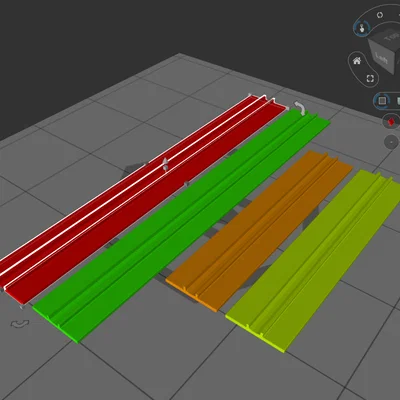Select the pan hand navigation tool
This screenshot has height=400, width=400.
click(361, 28)
